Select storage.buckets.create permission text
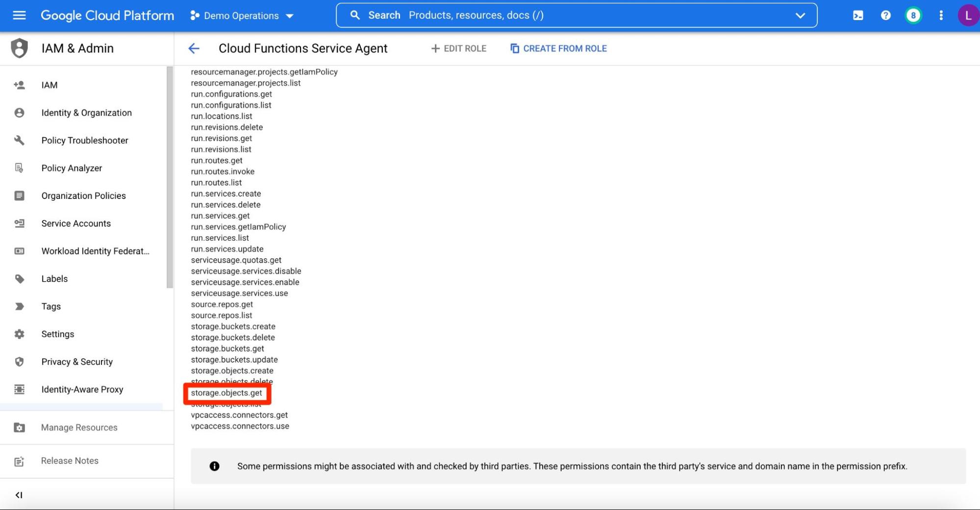The image size is (980, 510). [233, 327]
